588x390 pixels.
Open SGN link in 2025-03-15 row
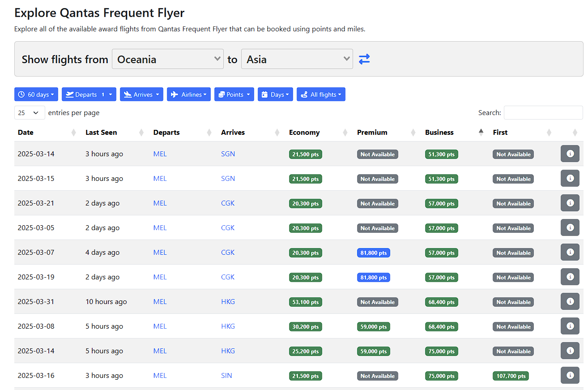pos(228,179)
